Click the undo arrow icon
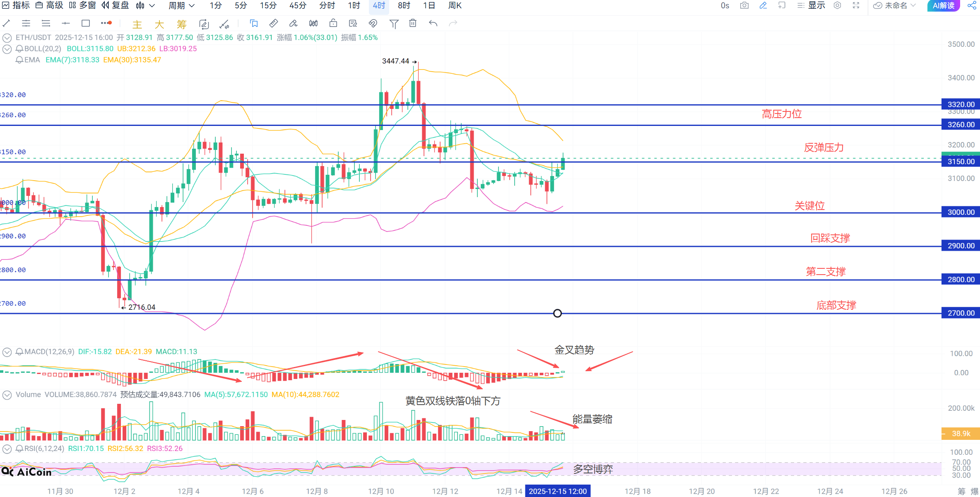 (433, 24)
